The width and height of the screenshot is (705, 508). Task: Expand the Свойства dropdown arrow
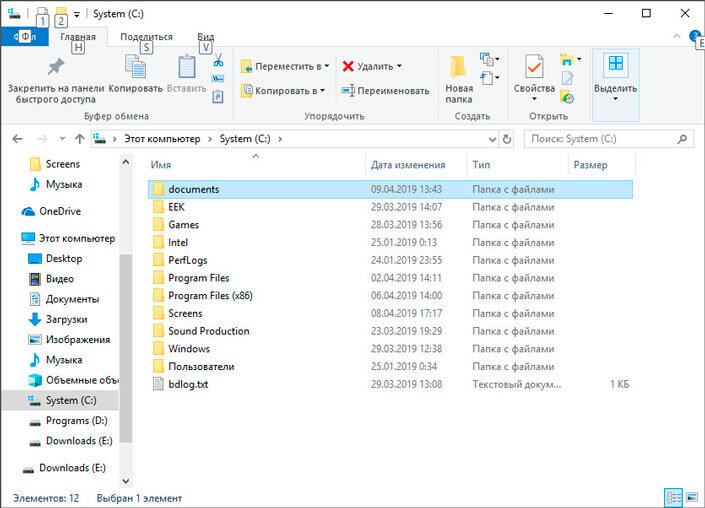pyautogui.click(x=534, y=99)
